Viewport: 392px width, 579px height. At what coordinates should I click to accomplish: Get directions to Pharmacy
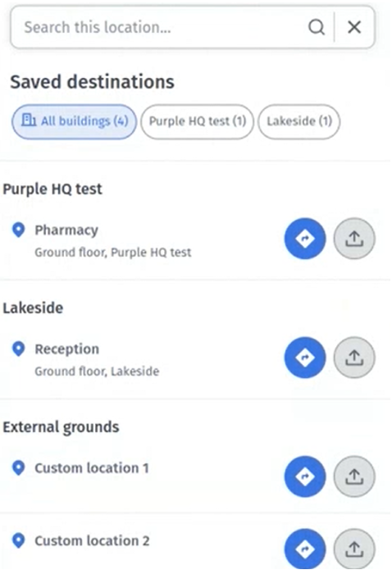pyautogui.click(x=305, y=239)
